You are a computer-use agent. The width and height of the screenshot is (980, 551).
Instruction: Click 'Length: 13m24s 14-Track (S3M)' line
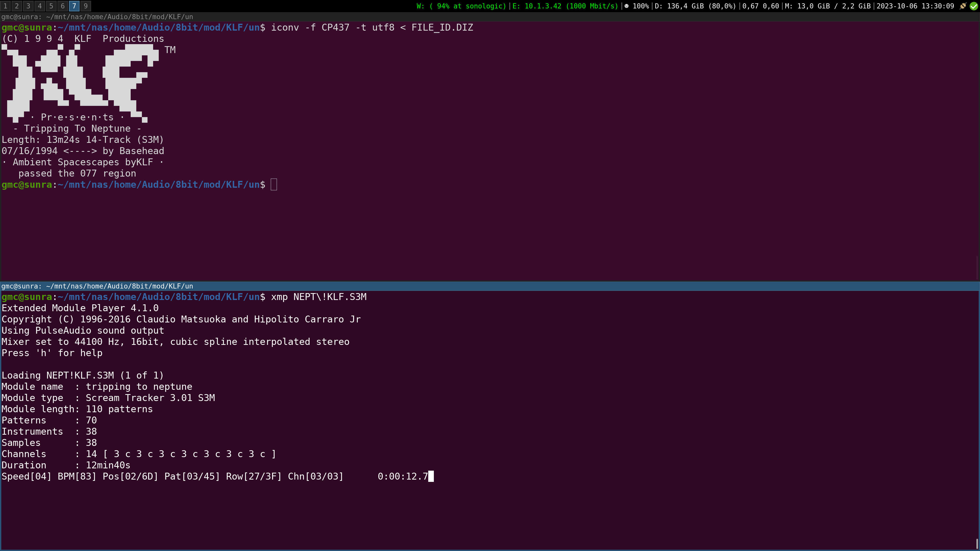click(83, 140)
